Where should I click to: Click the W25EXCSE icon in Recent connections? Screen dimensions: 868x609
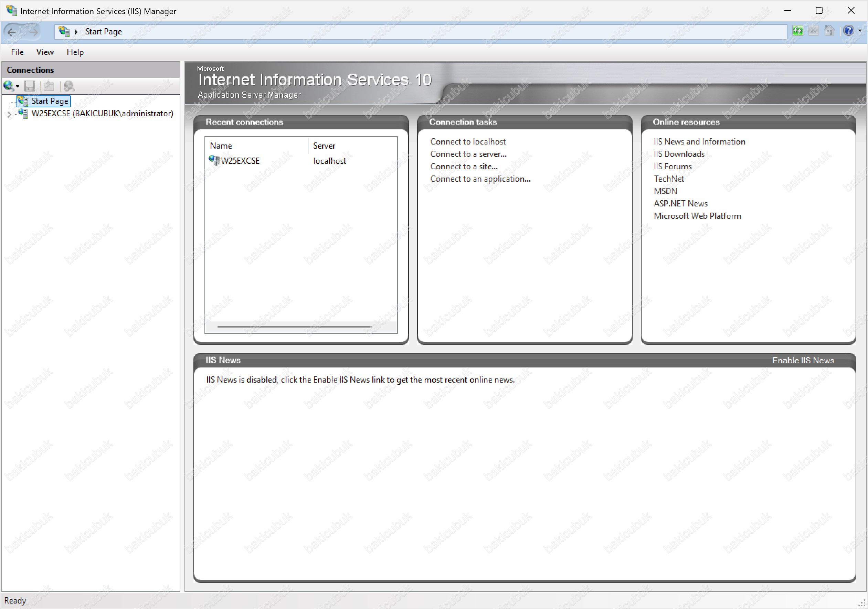click(x=214, y=160)
